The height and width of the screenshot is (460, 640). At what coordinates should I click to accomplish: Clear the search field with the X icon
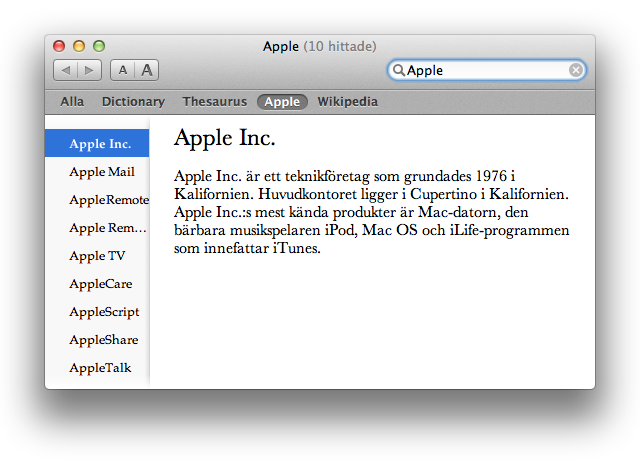point(576,70)
